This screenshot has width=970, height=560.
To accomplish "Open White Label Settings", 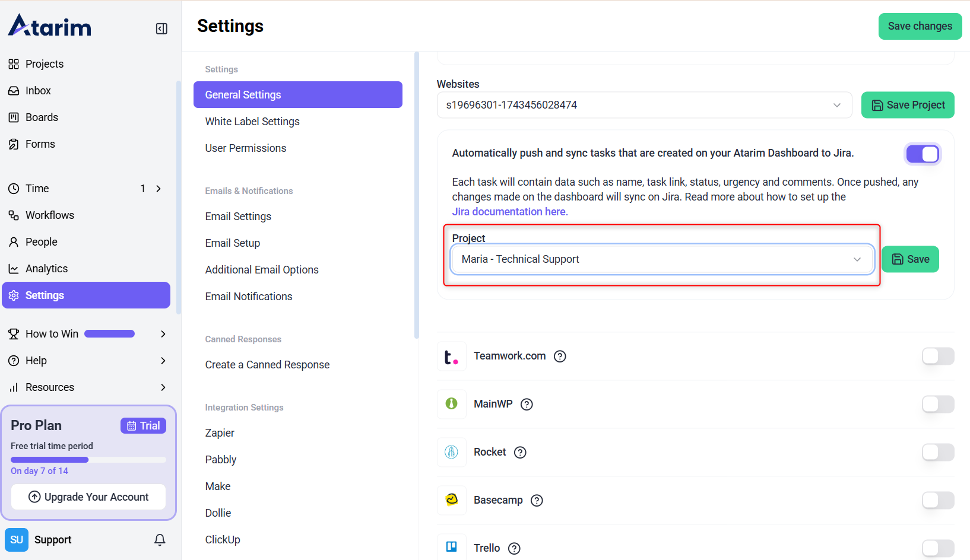I will pos(252,122).
